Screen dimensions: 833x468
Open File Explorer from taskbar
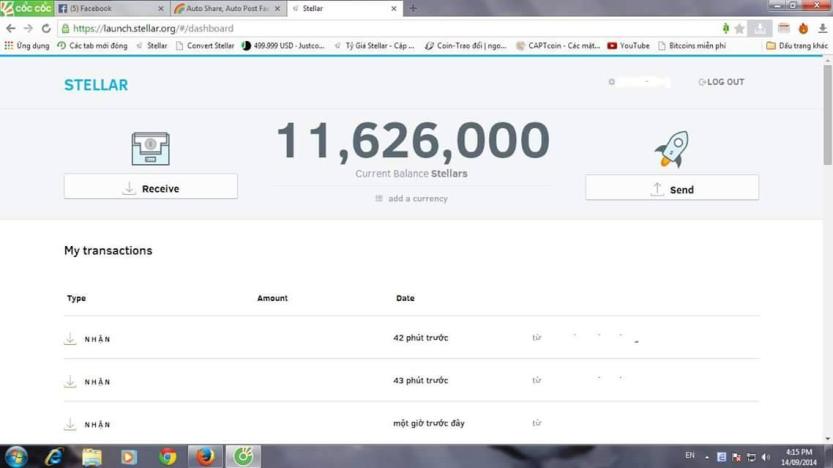tap(92, 457)
